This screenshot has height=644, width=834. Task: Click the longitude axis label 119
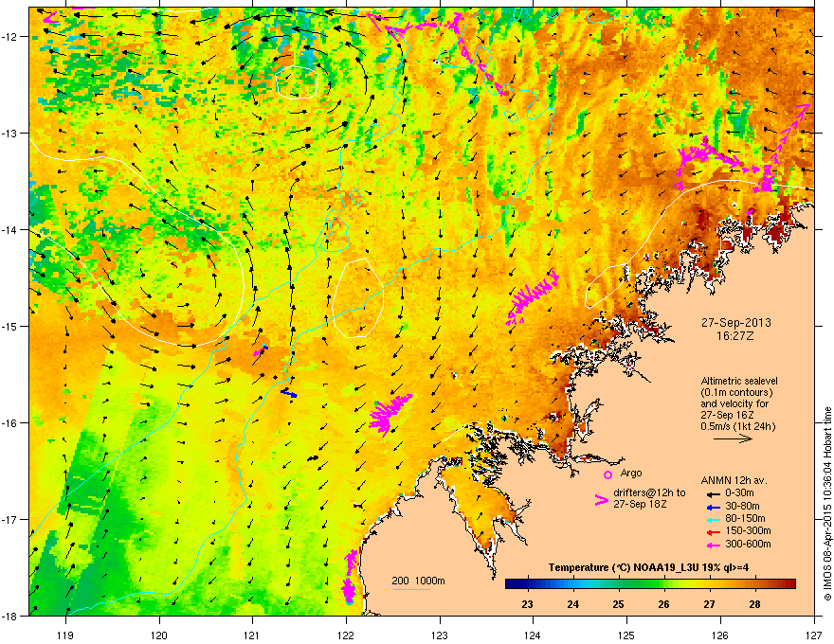(x=65, y=635)
